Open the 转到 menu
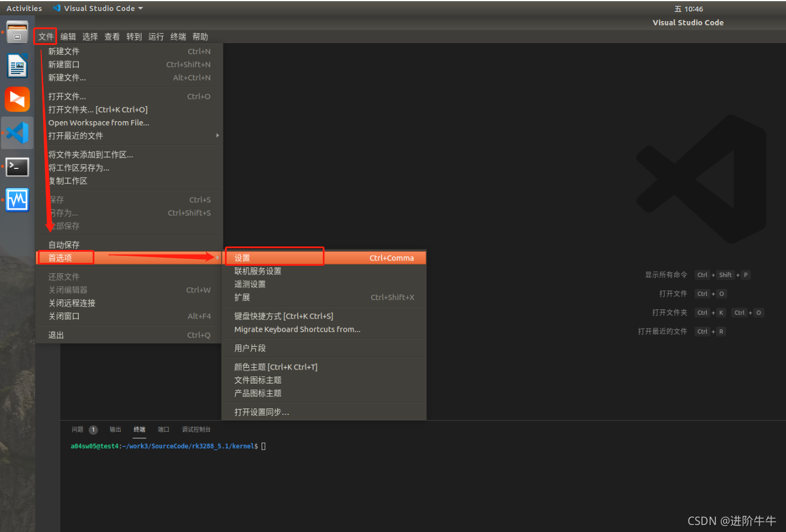Screen dimensions: 786x532 click(x=134, y=37)
